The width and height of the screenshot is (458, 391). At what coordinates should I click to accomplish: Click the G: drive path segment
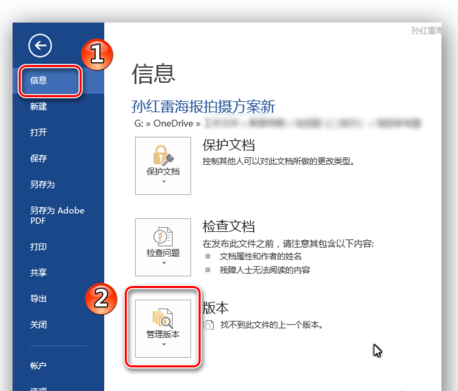tap(139, 124)
